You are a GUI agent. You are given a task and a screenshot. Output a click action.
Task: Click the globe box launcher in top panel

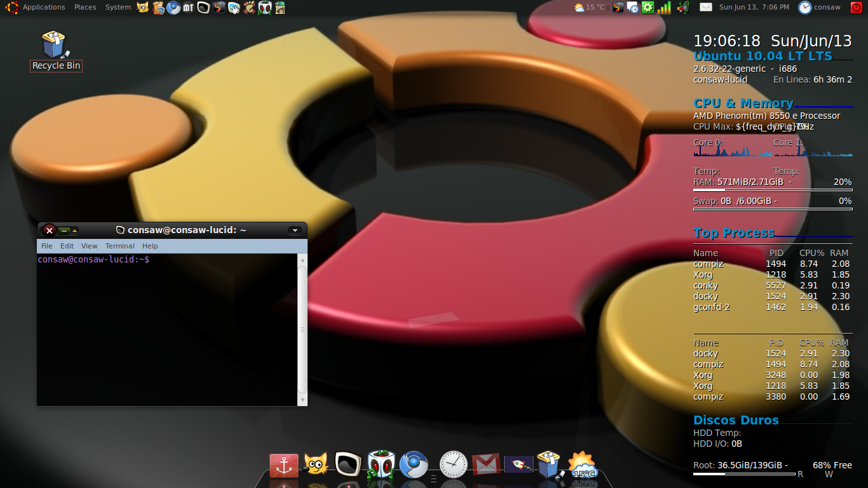click(x=280, y=8)
